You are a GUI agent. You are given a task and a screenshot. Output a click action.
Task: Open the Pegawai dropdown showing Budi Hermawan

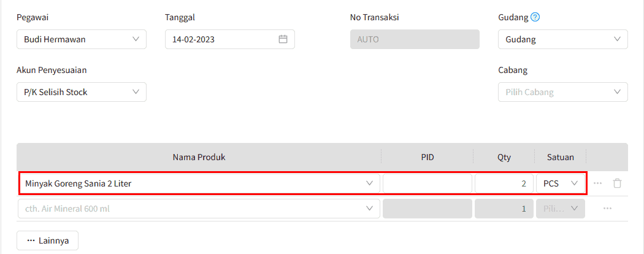click(x=82, y=39)
